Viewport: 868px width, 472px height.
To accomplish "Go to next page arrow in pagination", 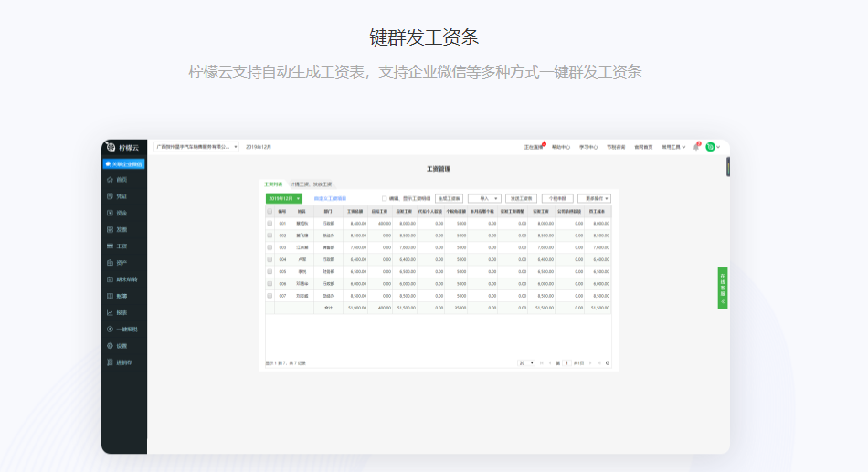I will [590, 363].
